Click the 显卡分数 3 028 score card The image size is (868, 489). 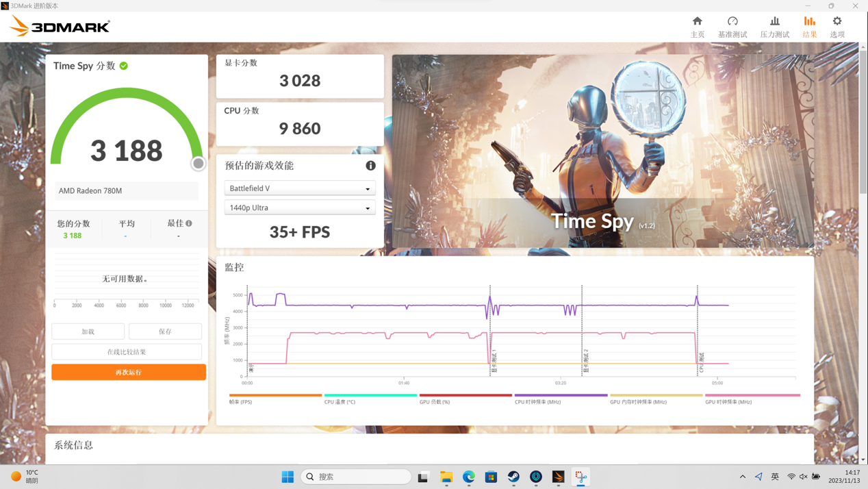[x=300, y=76]
